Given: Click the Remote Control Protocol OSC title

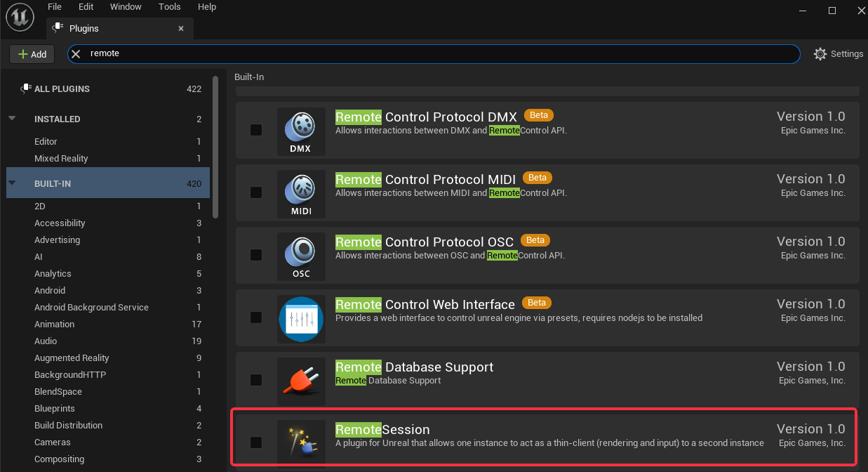Looking at the screenshot, I should click(425, 242).
